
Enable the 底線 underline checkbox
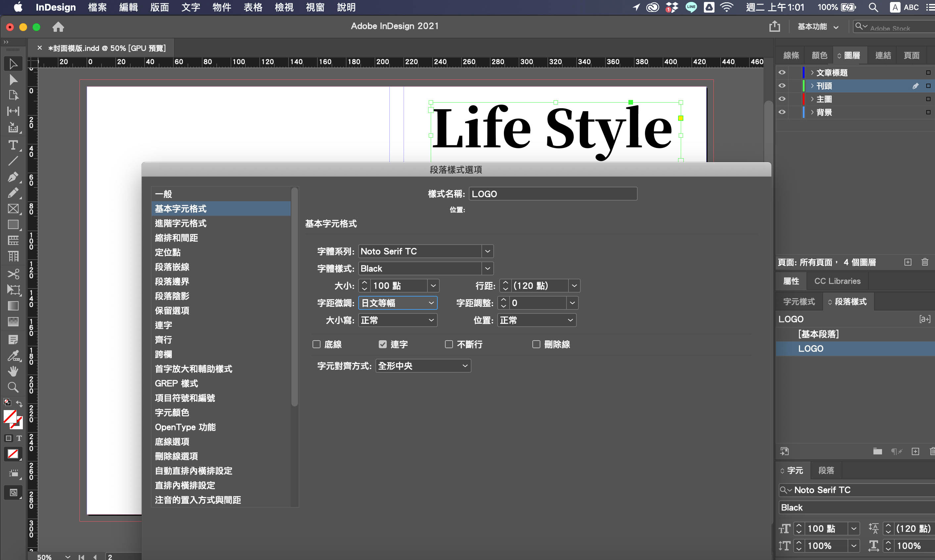point(316,344)
